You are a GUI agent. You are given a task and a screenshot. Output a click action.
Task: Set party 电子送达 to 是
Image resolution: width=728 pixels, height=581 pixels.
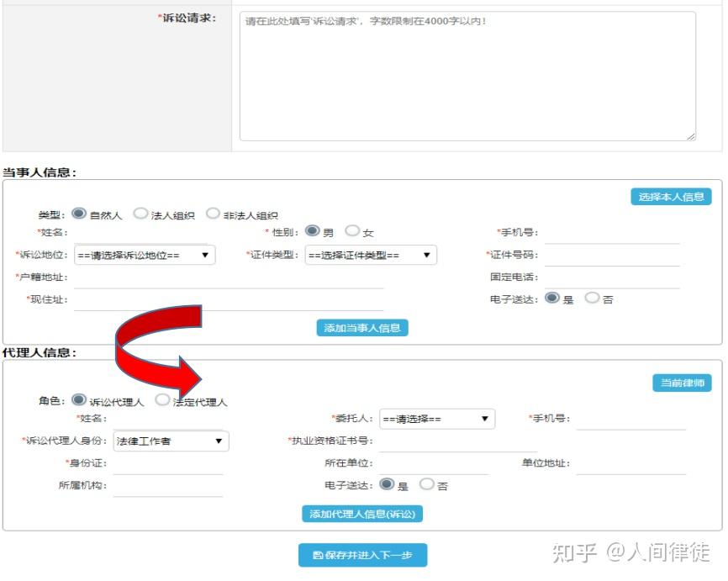(x=552, y=298)
